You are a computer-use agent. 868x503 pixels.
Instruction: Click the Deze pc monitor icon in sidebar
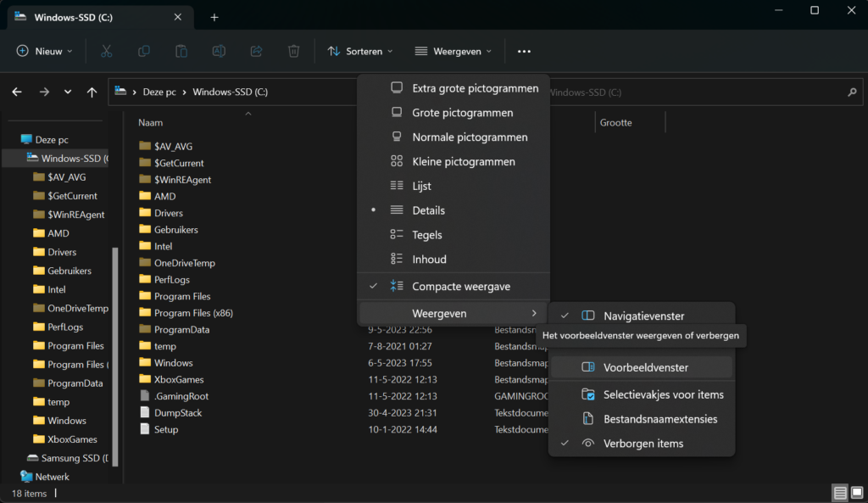coord(26,139)
